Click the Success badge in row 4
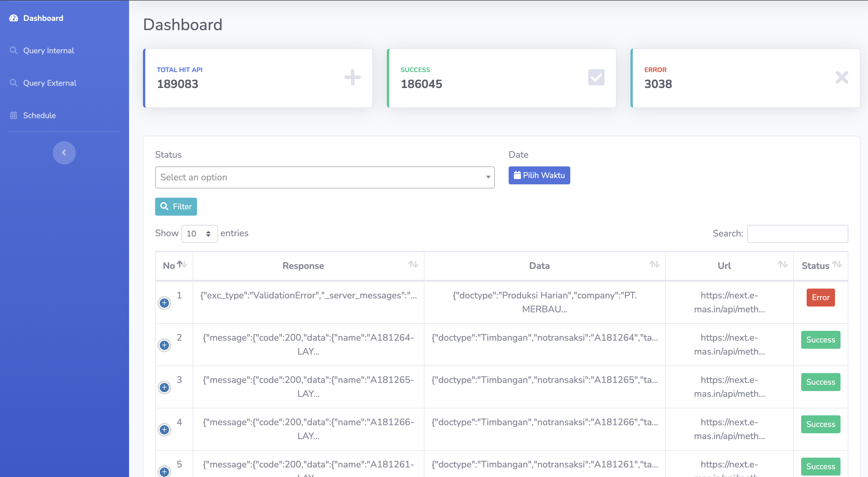 tap(821, 424)
